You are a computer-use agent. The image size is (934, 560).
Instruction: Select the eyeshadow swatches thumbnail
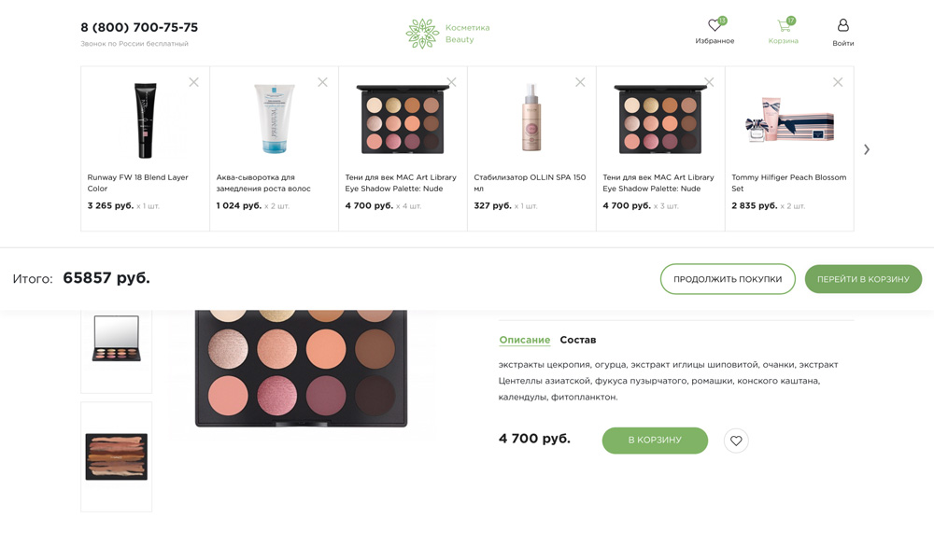click(x=117, y=456)
